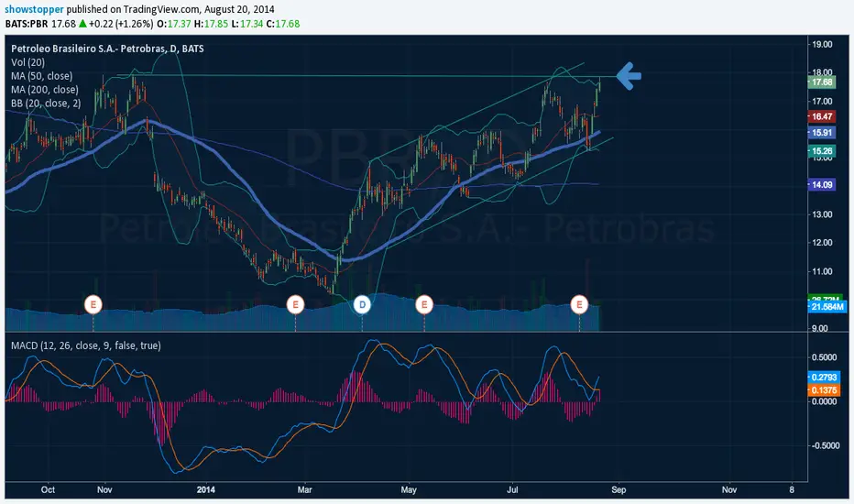This screenshot has width=854, height=504.
Task: Select the blue 0.2793 MACD value label
Action: click(x=824, y=377)
